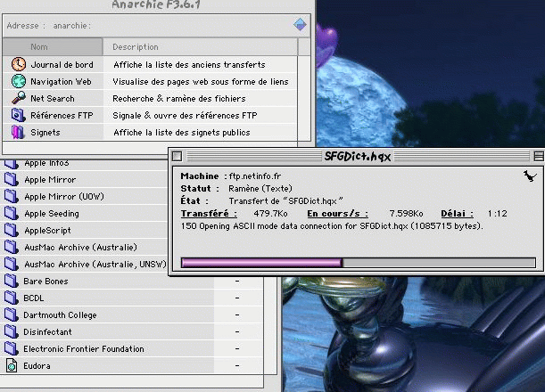The height and width of the screenshot is (392, 545).
Task: Select the Net Search row name
Action: [x=53, y=99]
